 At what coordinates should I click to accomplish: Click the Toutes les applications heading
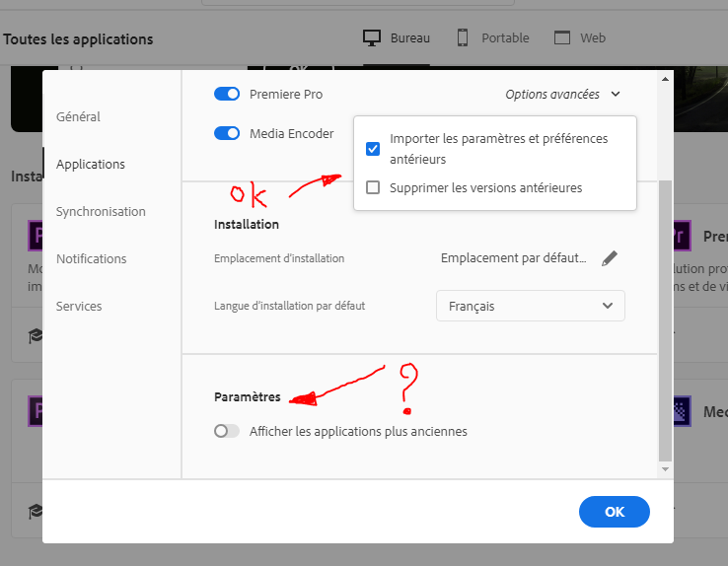78,39
